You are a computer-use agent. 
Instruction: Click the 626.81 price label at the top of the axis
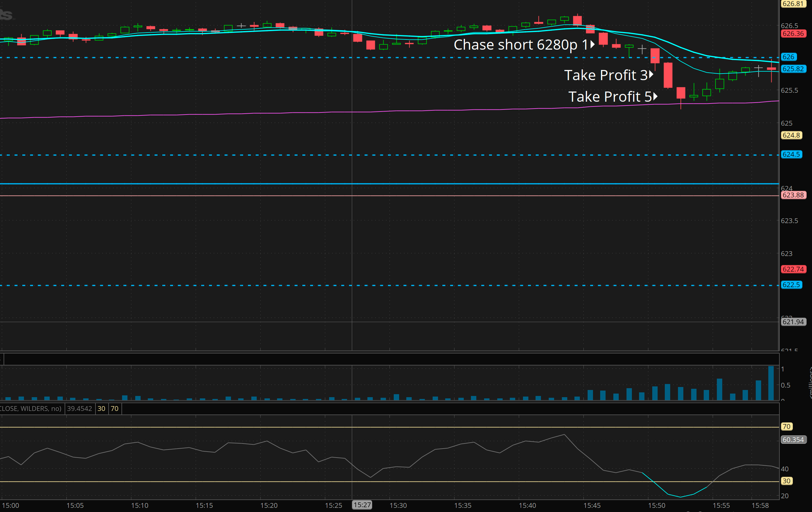point(793,4)
